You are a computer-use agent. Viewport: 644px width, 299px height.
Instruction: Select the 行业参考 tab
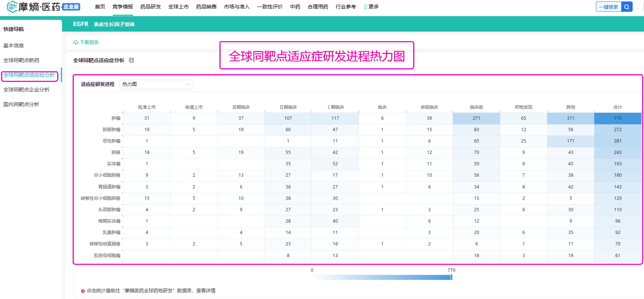pos(346,7)
